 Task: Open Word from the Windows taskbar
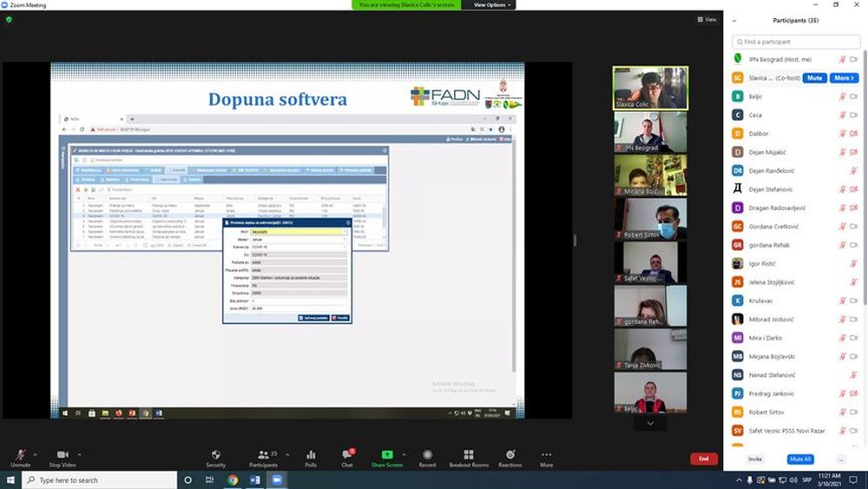(x=255, y=480)
